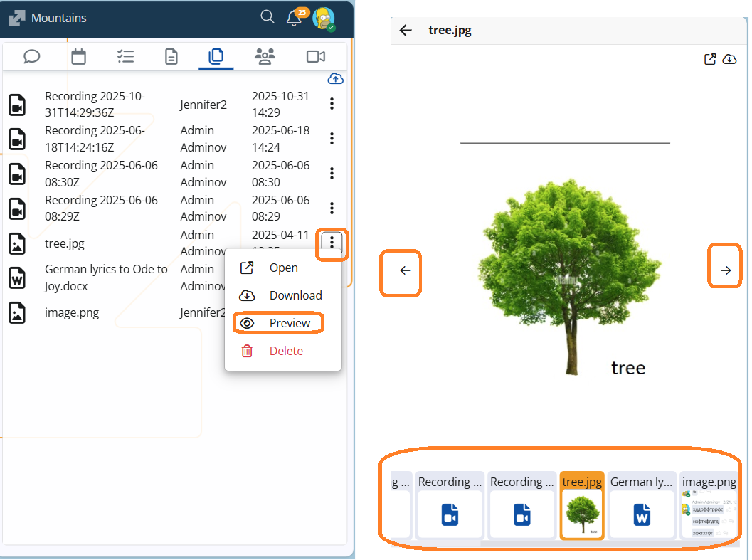The width and height of the screenshot is (752, 560).
Task: Open the preview in external window icon
Action: point(709,60)
